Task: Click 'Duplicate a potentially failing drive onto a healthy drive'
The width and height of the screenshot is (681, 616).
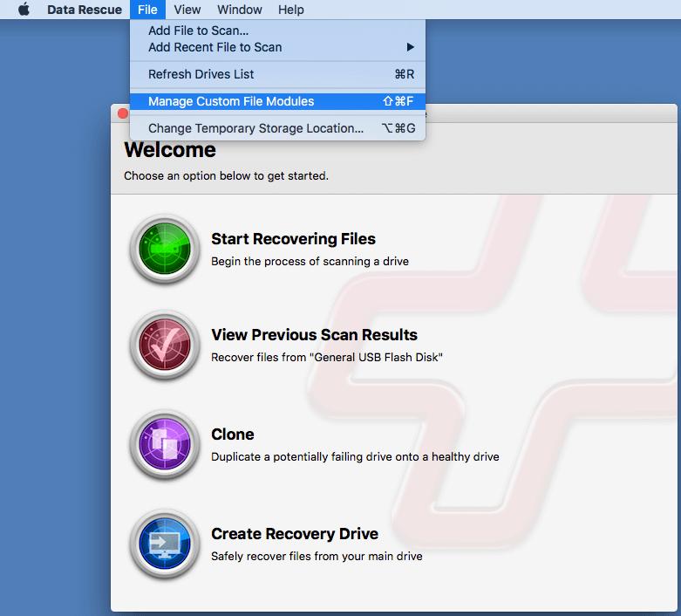Action: point(355,457)
